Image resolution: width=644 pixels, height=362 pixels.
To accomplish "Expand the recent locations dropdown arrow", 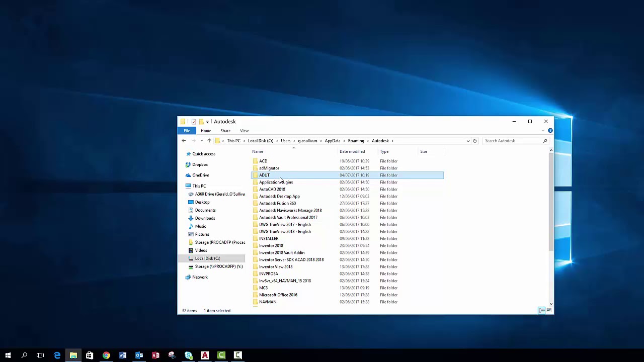I will tap(201, 141).
